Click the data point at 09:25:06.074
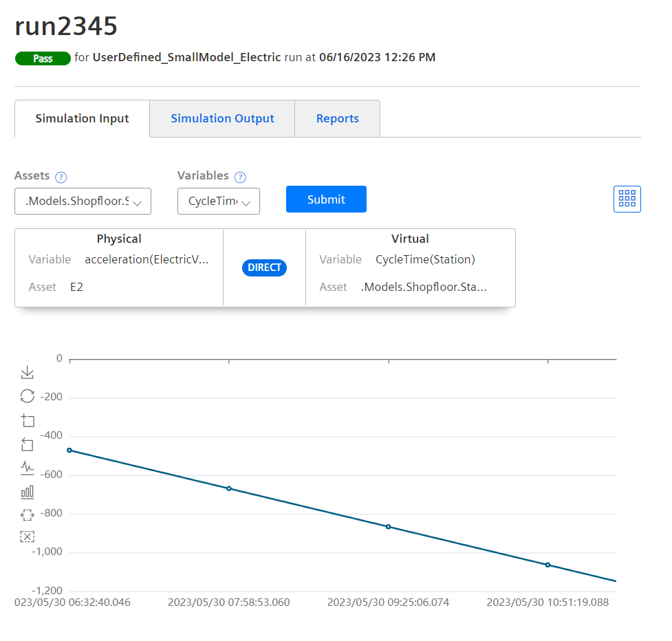This screenshot has width=672, height=641. point(389,527)
